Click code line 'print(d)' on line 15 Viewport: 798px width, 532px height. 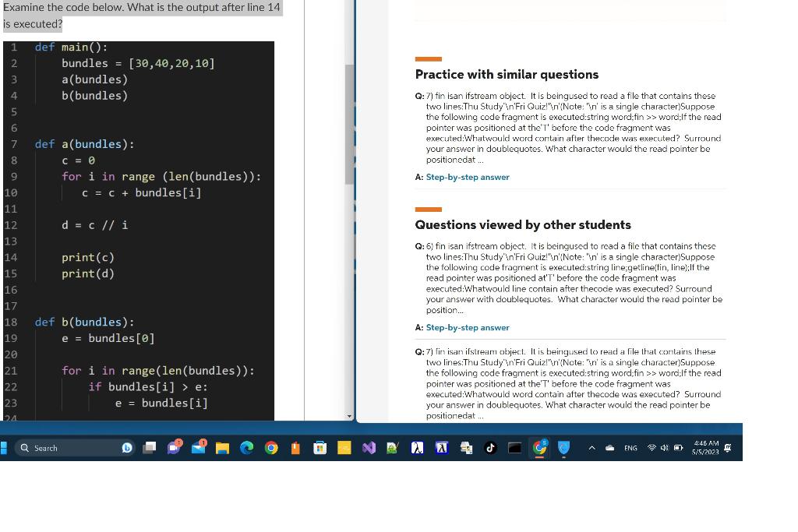coord(88,273)
